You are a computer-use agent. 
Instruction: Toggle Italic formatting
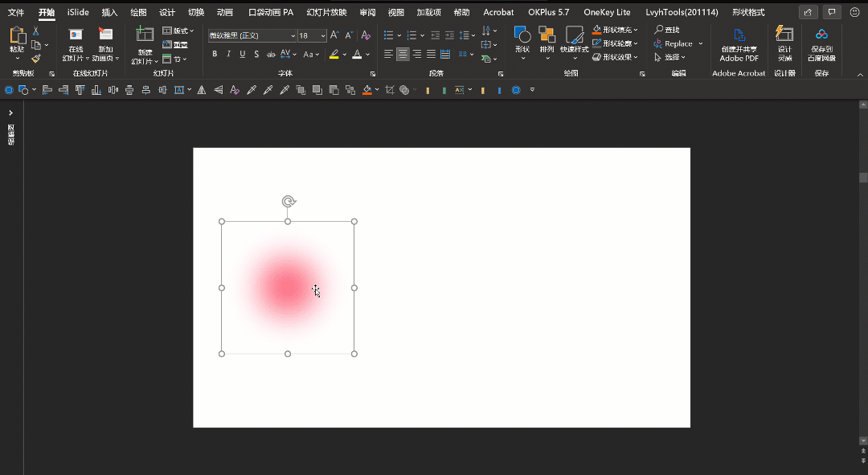coord(228,55)
